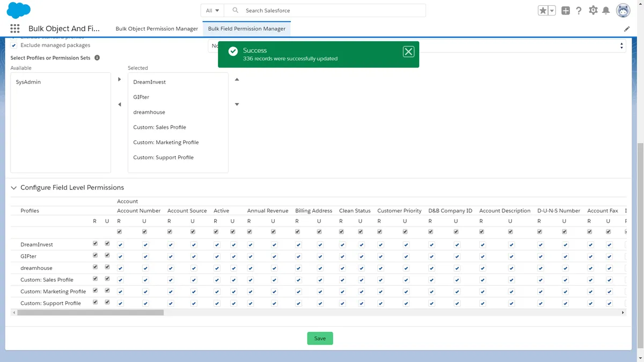Click the D-U-N-S Number column header
This screenshot has width=644, height=362.
point(559,211)
